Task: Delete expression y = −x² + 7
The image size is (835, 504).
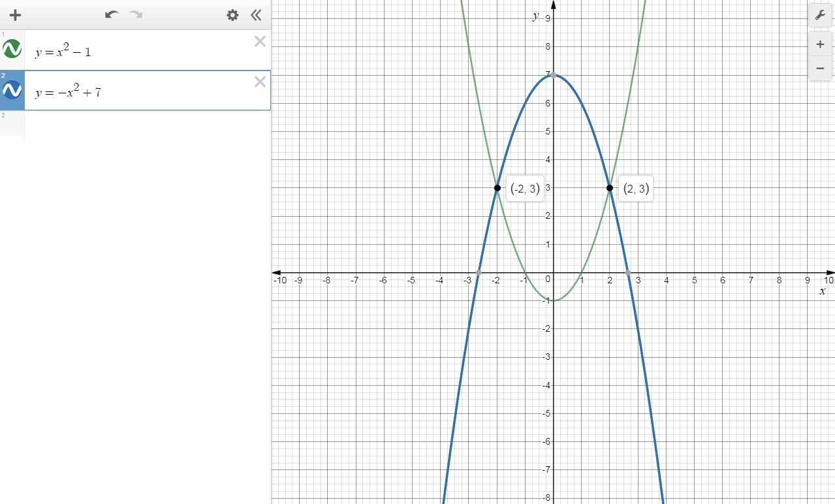Action: click(x=260, y=82)
